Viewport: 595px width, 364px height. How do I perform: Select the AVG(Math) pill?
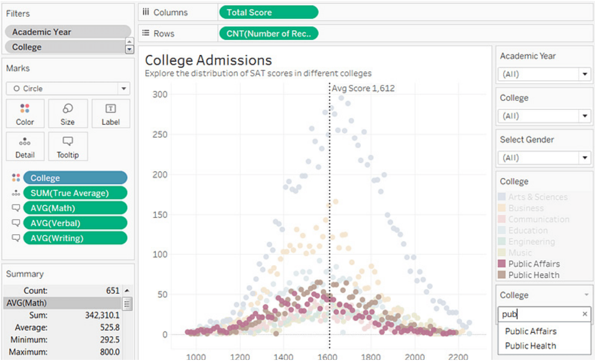(x=75, y=208)
